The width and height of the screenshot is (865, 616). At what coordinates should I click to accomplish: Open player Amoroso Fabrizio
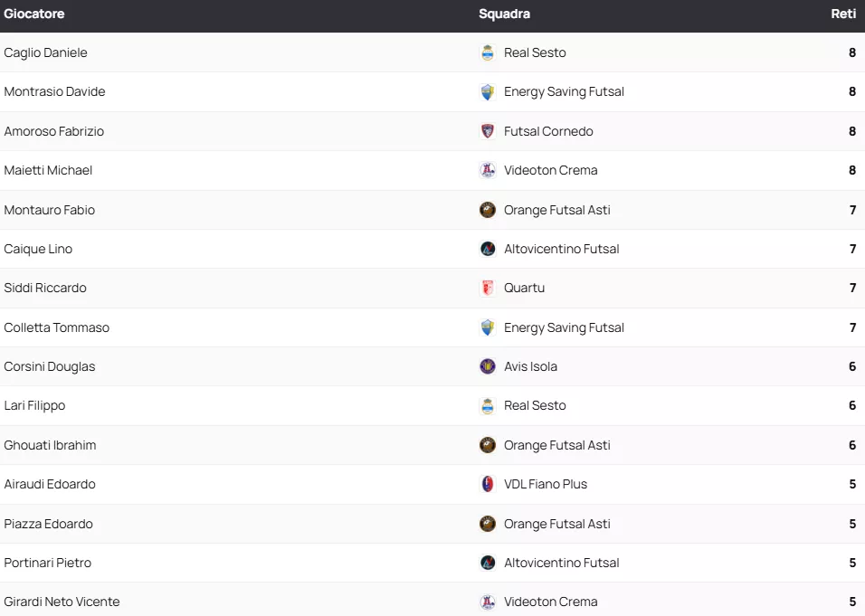tap(54, 131)
